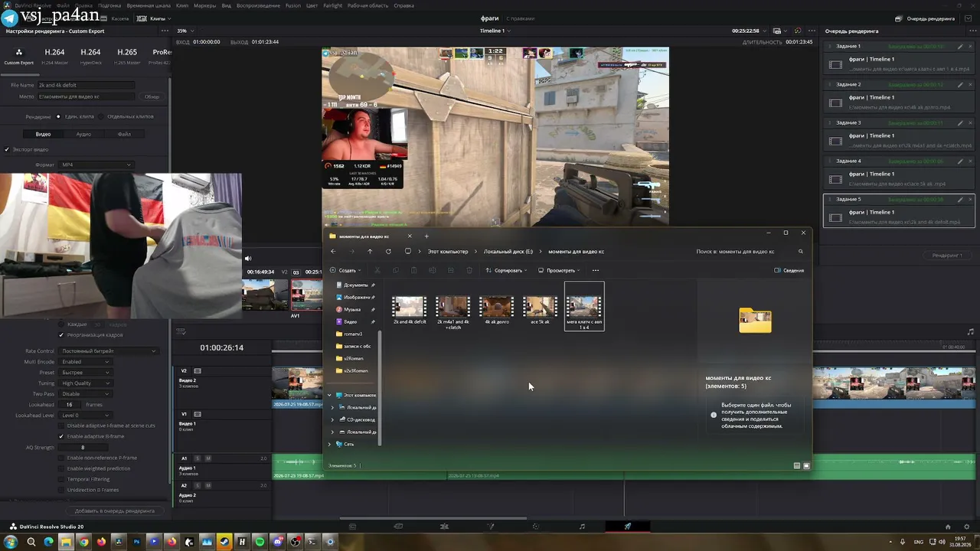Open the Create button in File Explorer
Image resolution: width=980 pixels, height=551 pixels.
[x=345, y=270]
